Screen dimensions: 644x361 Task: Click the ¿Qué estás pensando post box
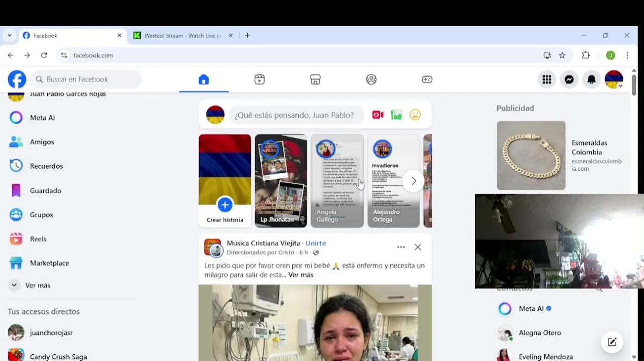[x=296, y=115]
